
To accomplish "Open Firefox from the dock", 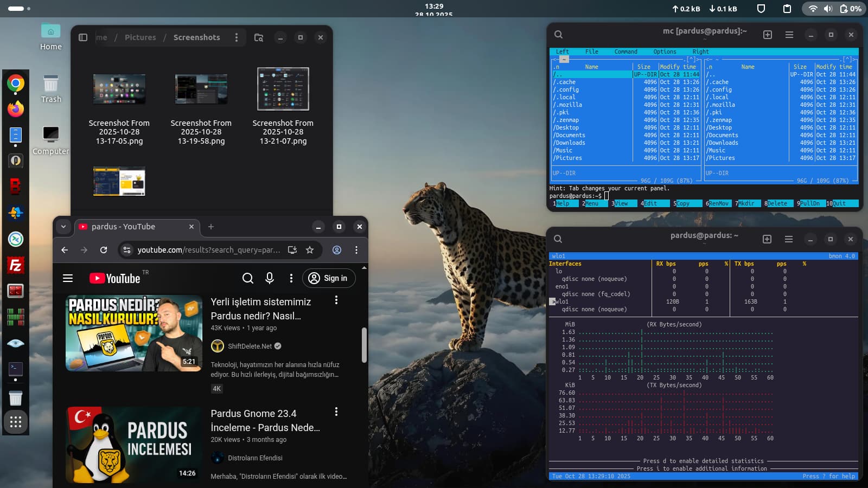I will coord(15,109).
